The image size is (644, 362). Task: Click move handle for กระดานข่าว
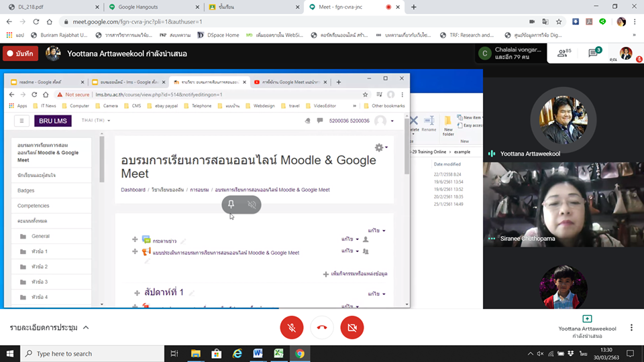click(x=135, y=239)
